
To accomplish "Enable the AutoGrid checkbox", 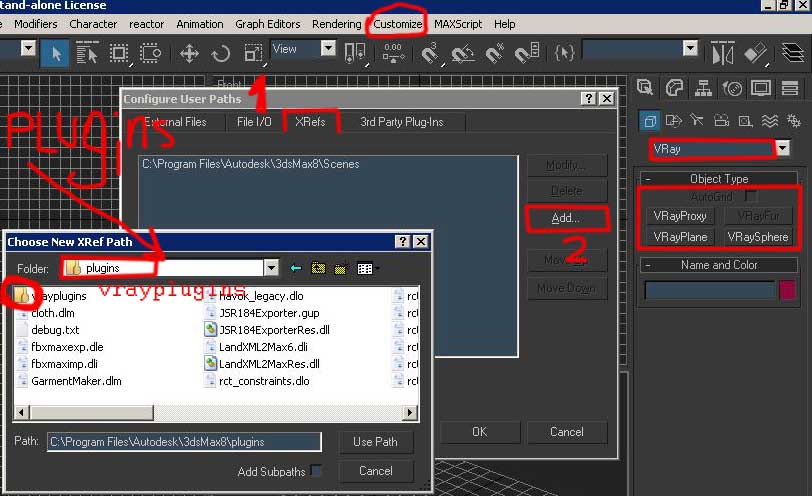I will coord(750,196).
